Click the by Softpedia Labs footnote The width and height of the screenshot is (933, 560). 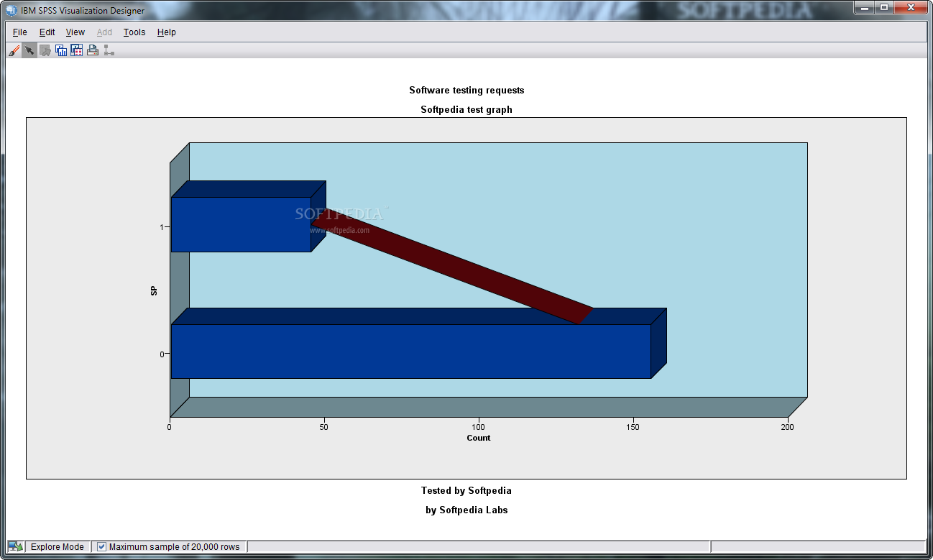click(x=466, y=510)
